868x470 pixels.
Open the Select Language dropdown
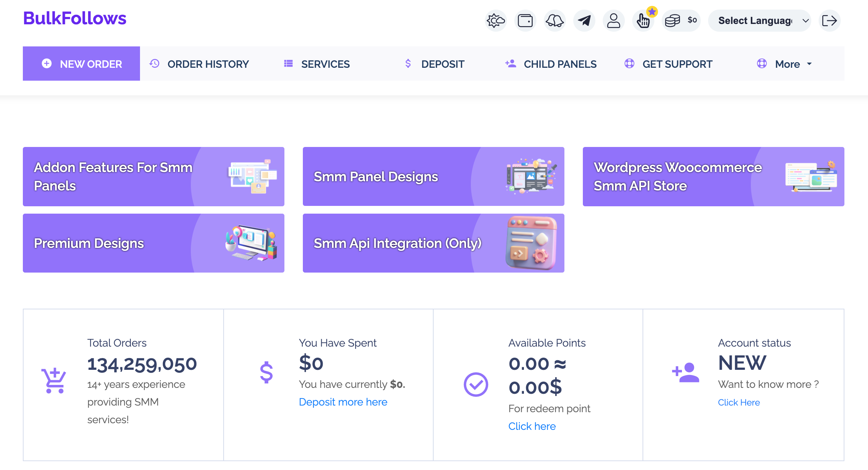point(759,21)
